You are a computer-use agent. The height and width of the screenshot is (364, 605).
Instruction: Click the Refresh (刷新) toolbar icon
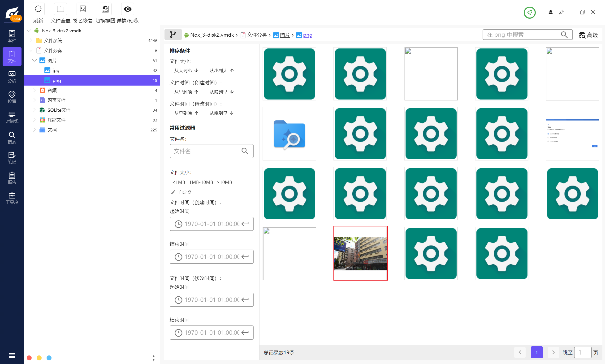(38, 9)
